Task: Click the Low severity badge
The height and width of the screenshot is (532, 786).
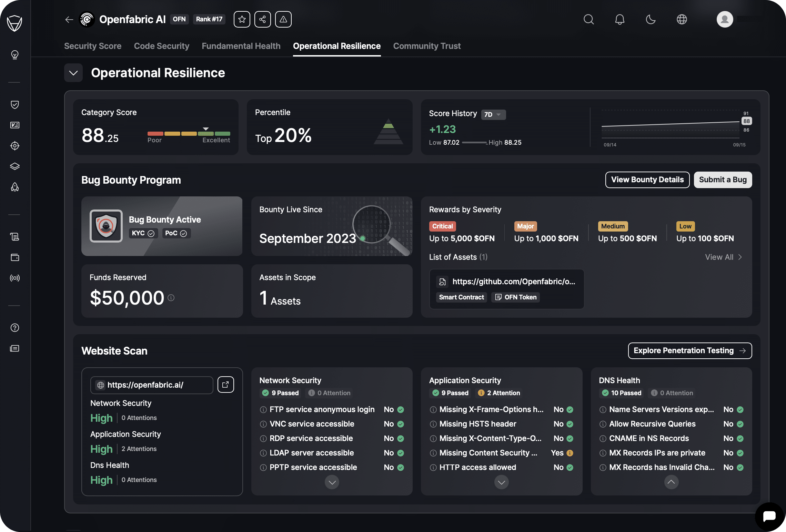Action: point(686,226)
